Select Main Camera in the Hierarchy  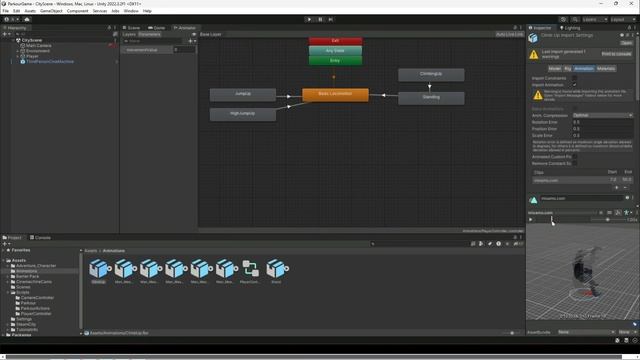(38, 46)
